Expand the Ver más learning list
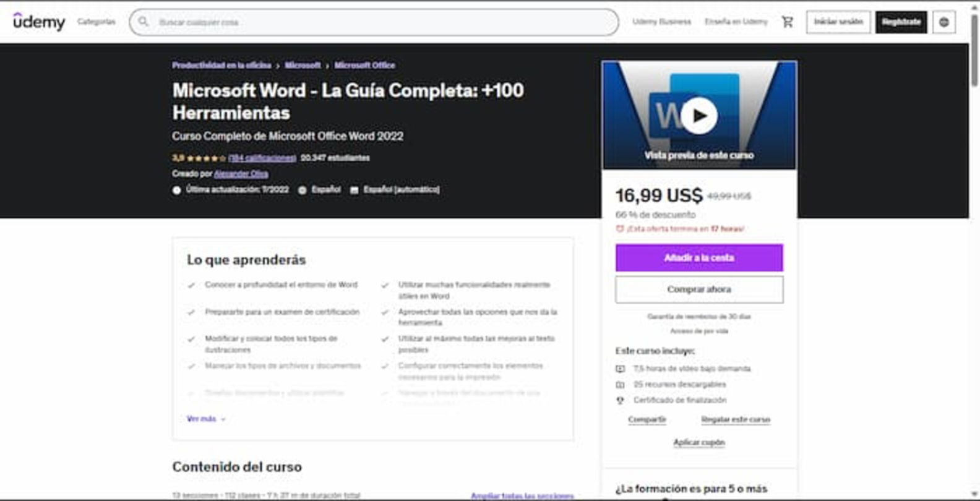Screen dimensions: 980x501 [x=206, y=419]
